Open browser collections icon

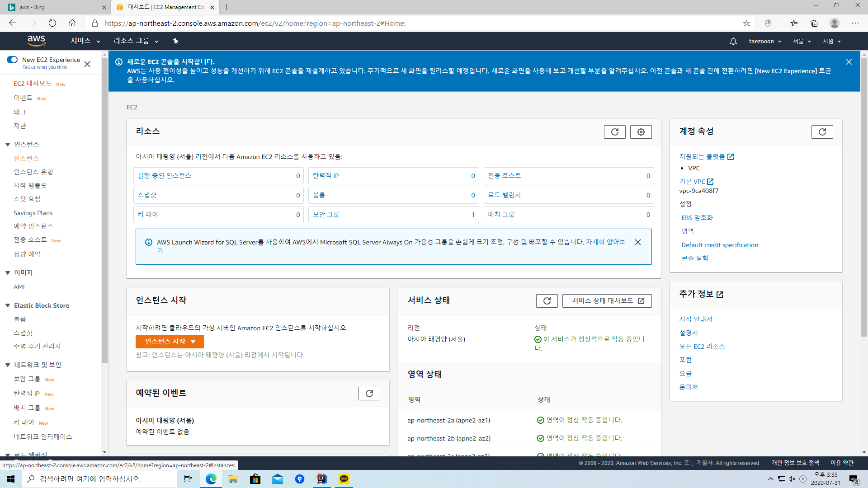pyautogui.click(x=814, y=23)
